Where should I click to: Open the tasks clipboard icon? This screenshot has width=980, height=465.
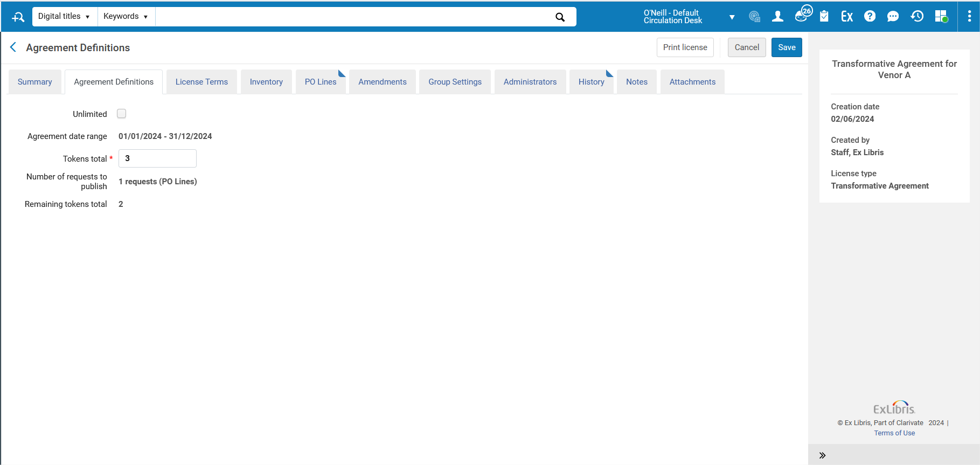coord(824,17)
